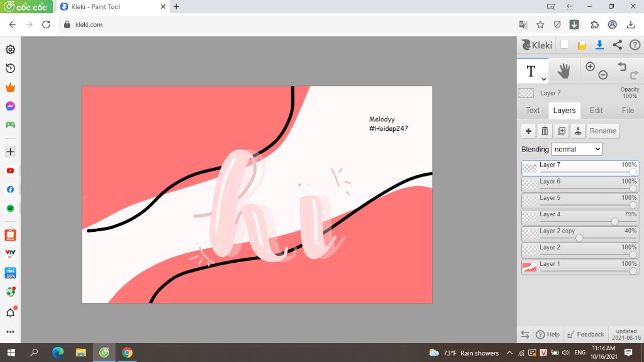Select Layer 6 in the list
The width and height of the screenshot is (644, 362).
(x=580, y=185)
